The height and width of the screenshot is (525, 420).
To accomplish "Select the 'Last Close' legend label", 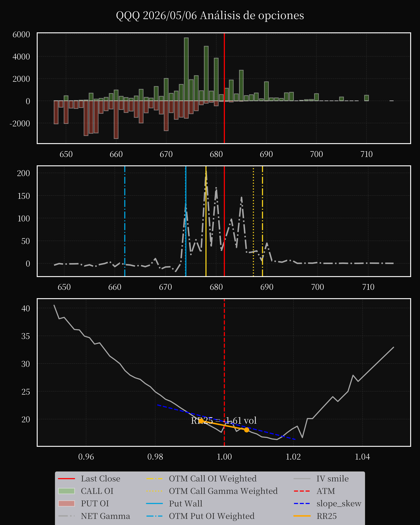I will tap(101, 478).
